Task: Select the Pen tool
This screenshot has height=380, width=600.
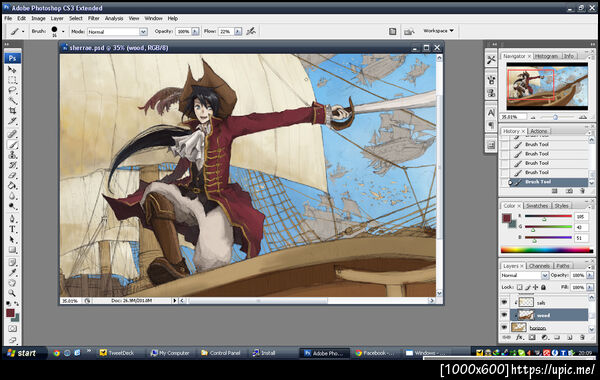Action: [12, 219]
